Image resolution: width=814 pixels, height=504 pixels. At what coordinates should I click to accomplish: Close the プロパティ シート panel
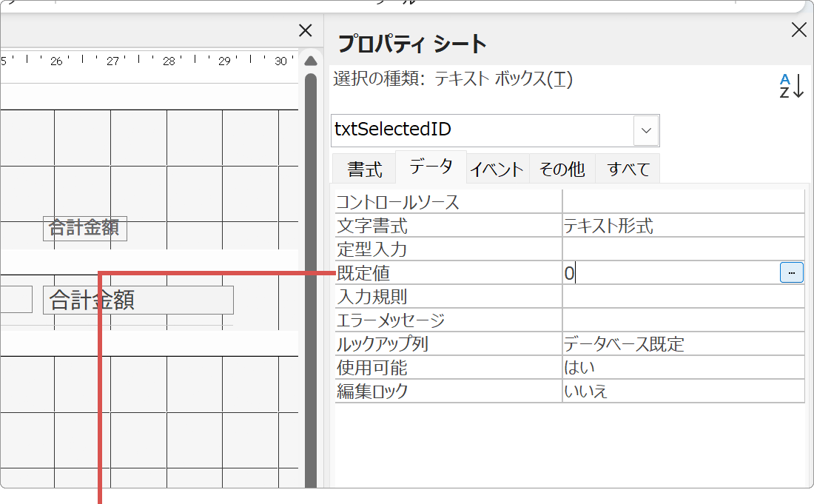(x=798, y=30)
